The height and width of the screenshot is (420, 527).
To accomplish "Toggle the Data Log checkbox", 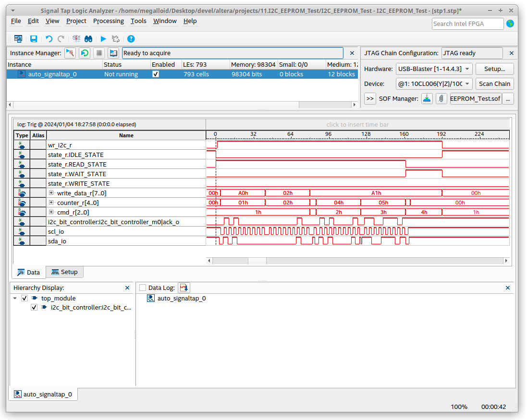I will [x=142, y=288].
